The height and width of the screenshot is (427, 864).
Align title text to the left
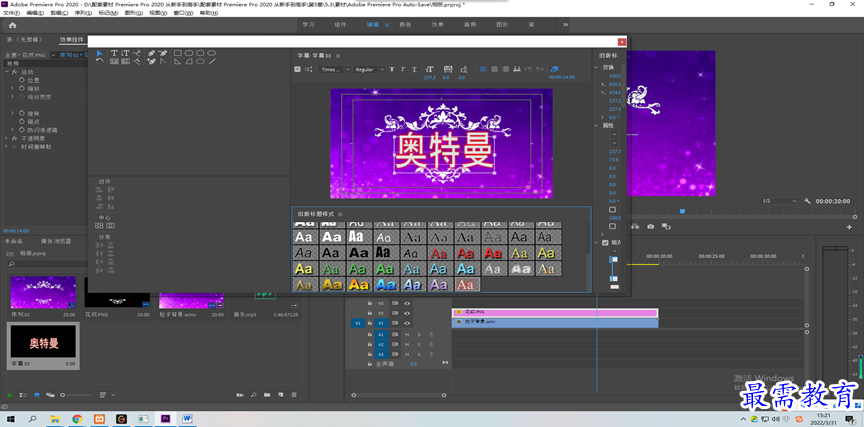pyautogui.click(x=483, y=69)
